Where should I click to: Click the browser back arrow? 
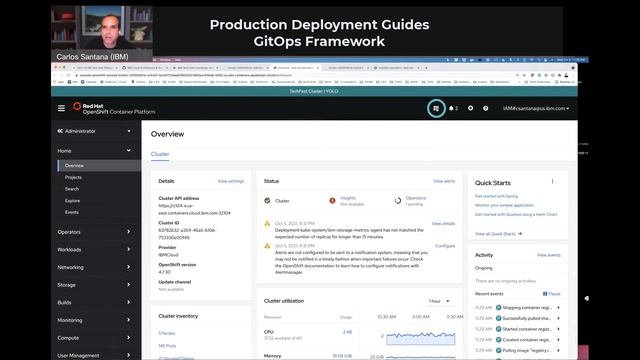pos(56,75)
